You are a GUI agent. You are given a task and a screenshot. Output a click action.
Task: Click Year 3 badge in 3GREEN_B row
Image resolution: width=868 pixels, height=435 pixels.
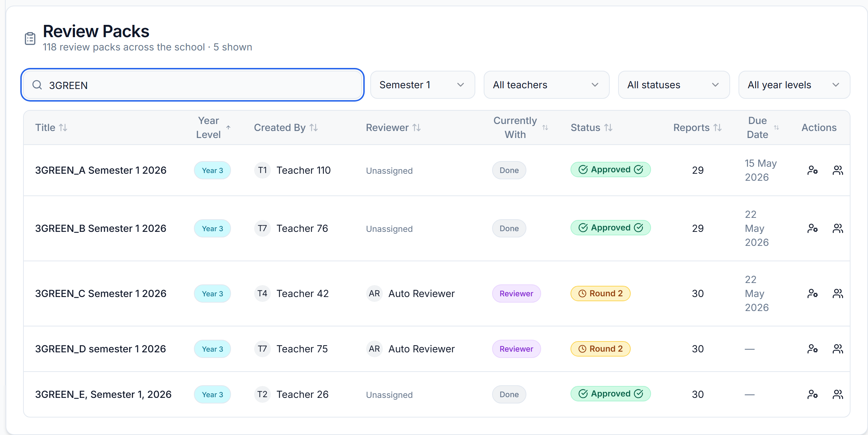click(x=212, y=228)
